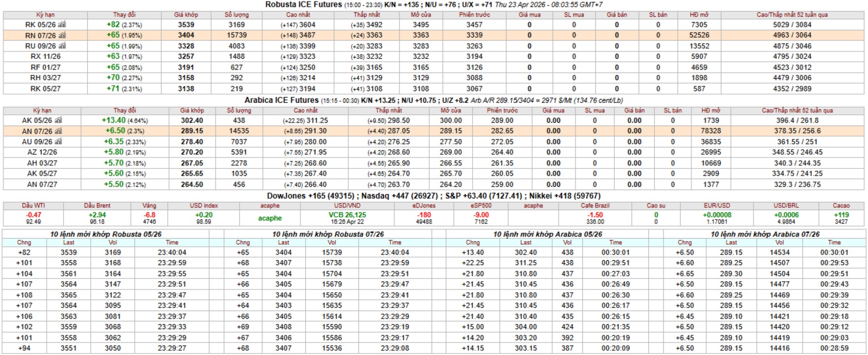Click the Cafe Brazil value -1.50
This screenshot has height=355, width=868.
595,215
